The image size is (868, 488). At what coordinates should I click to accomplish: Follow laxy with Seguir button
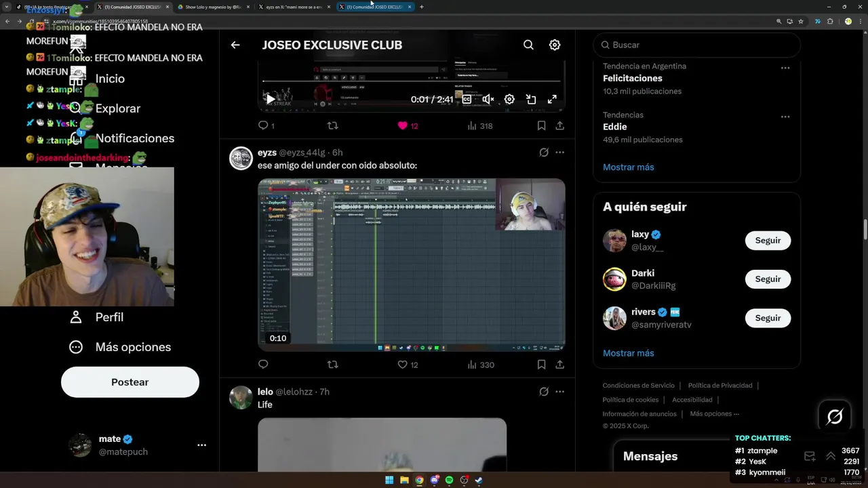(x=768, y=241)
